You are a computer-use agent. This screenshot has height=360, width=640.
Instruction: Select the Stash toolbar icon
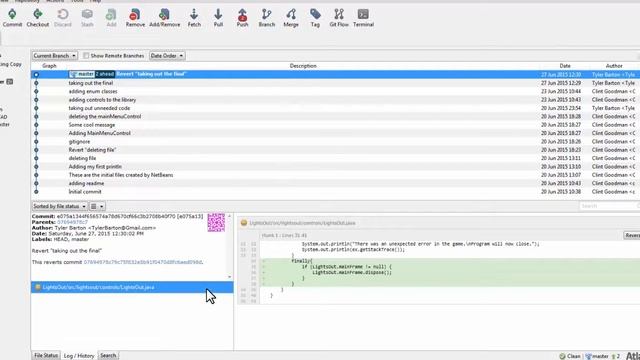click(x=87, y=18)
